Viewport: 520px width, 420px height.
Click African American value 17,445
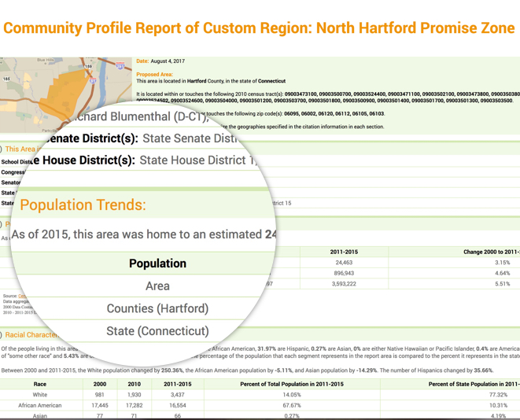99,405
